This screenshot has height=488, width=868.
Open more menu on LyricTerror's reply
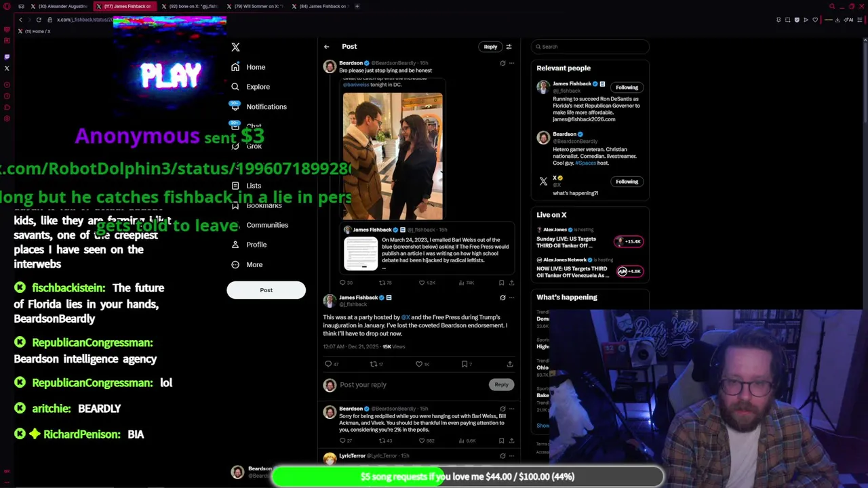pyautogui.click(x=511, y=456)
